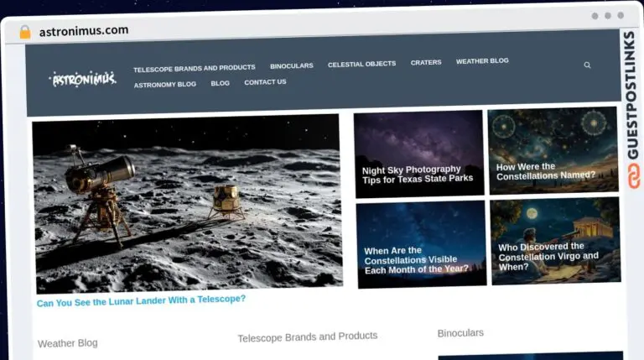Screen dimensions: 644x360
Task: Click the Binoculars section heading
Action: [460, 333]
